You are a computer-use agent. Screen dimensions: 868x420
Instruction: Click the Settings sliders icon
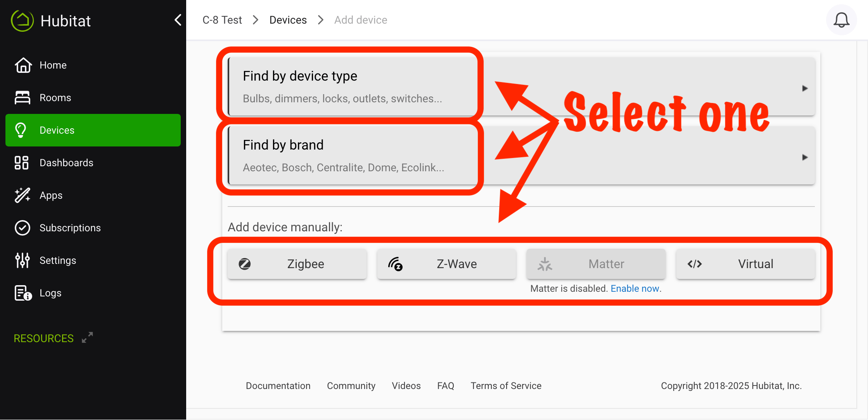[x=22, y=260]
